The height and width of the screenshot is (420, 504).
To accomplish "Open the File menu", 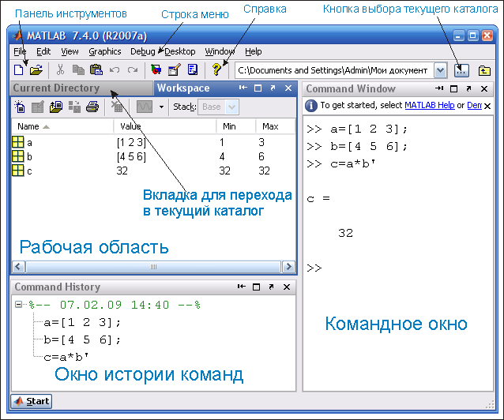I will pos(20,51).
